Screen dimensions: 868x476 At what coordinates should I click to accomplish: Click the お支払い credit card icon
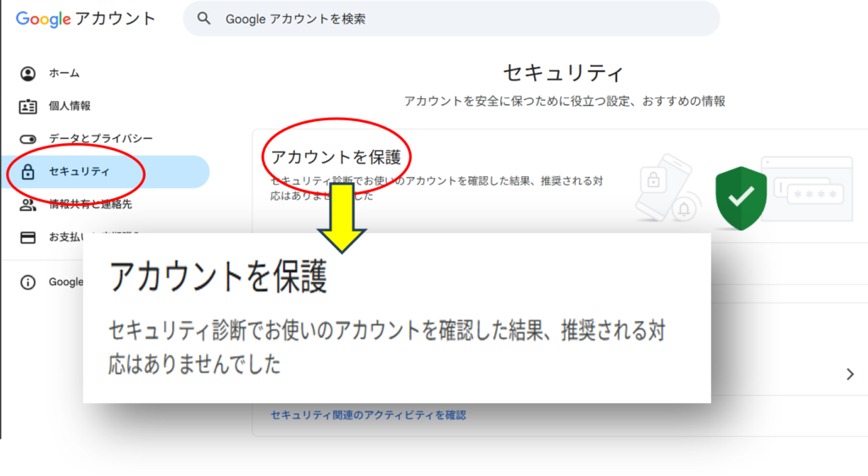pos(28,237)
